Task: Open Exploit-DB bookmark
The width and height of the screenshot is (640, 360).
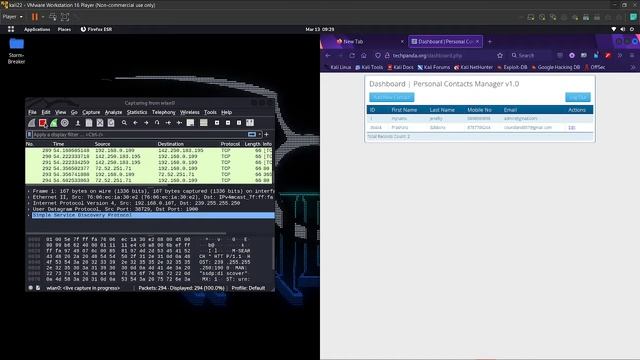Action: tap(512, 67)
